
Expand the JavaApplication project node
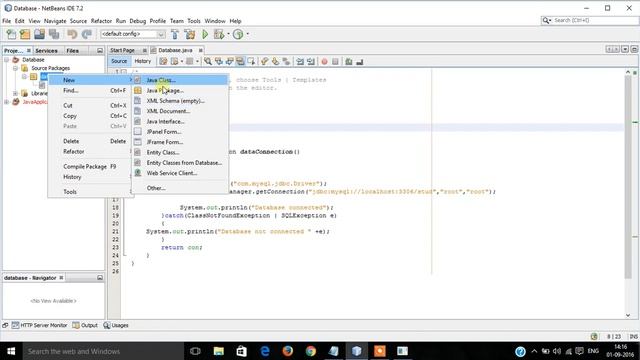click(x=7, y=102)
